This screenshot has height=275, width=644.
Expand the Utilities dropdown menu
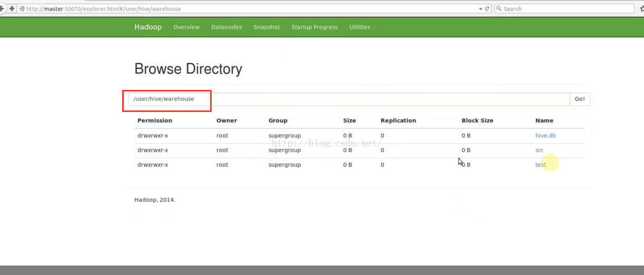pos(362,27)
